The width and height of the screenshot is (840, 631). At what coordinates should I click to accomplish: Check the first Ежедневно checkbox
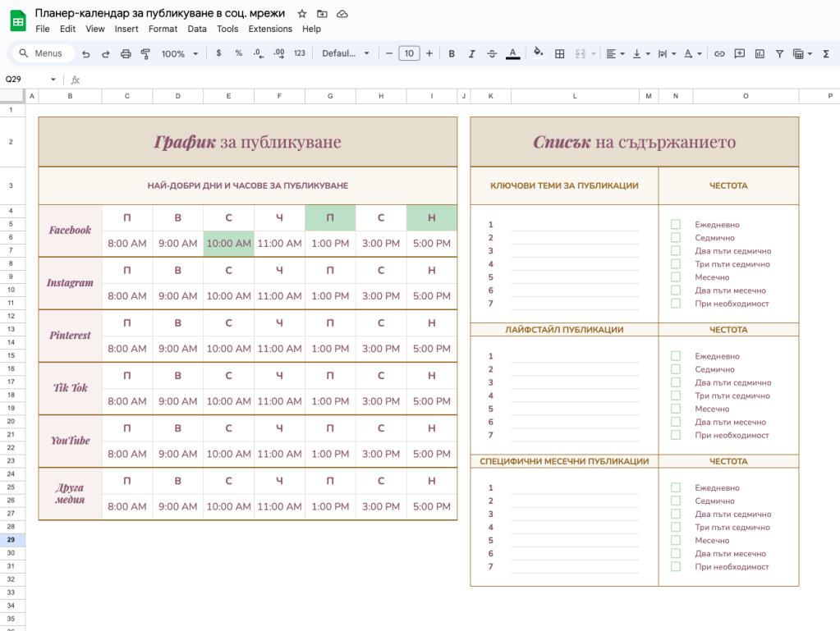pyautogui.click(x=676, y=225)
